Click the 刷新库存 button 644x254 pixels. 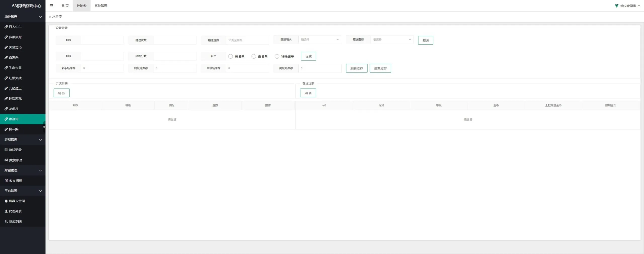click(x=356, y=68)
